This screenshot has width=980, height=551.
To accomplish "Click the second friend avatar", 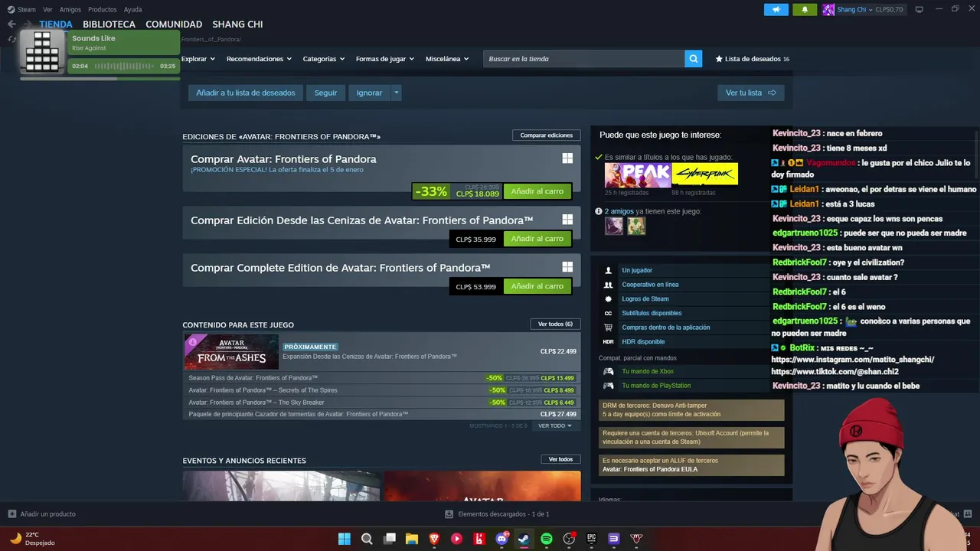I will [636, 226].
